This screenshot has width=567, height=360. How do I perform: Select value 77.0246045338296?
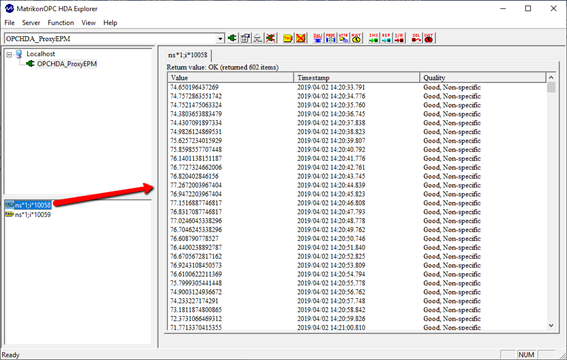tap(196, 220)
